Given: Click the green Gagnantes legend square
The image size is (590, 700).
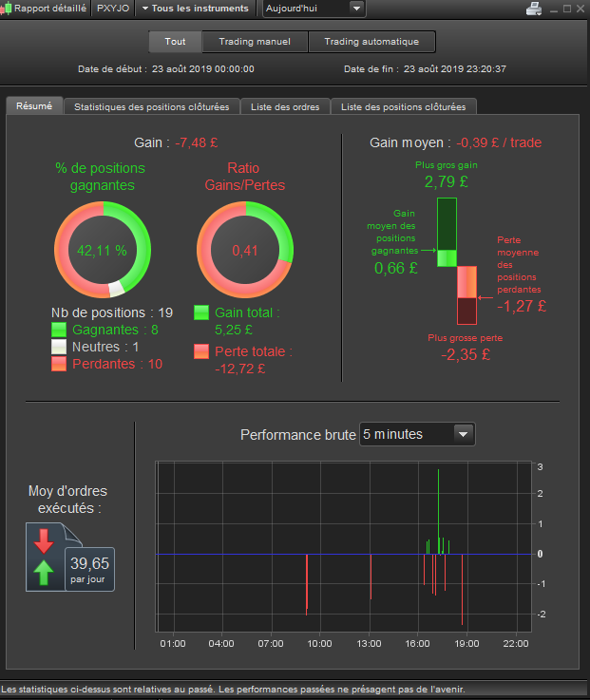Looking at the screenshot, I should [x=59, y=330].
